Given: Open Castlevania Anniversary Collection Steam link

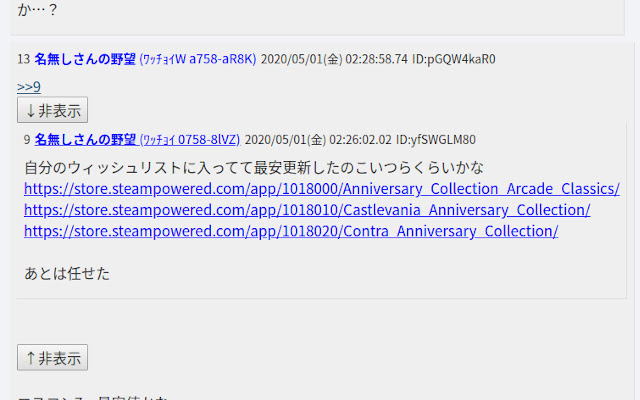Looking at the screenshot, I should 307,210.
